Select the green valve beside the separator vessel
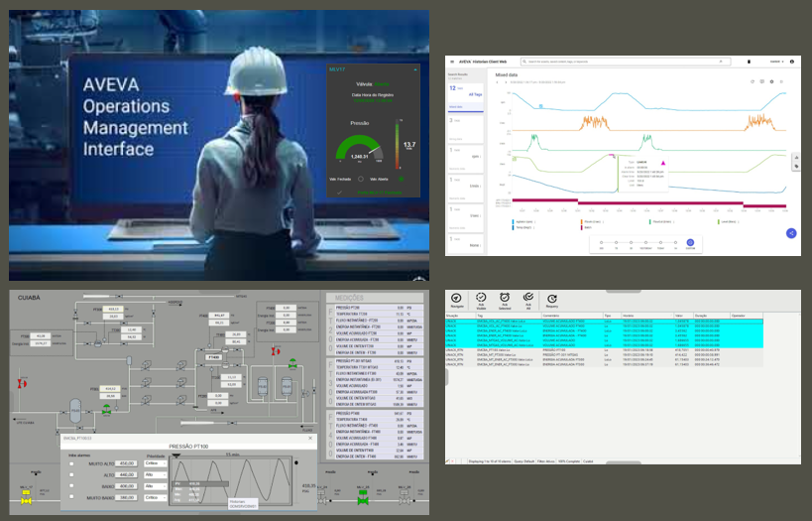The width and height of the screenshot is (812, 521). (106, 410)
